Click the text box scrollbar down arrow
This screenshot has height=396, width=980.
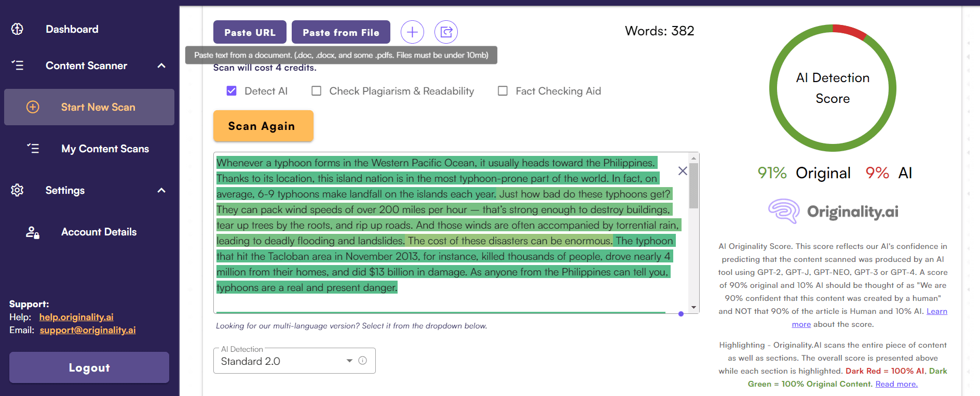click(693, 308)
